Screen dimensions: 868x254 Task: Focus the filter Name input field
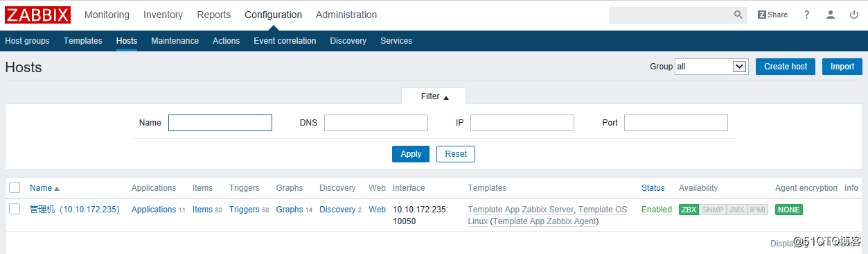coord(220,123)
